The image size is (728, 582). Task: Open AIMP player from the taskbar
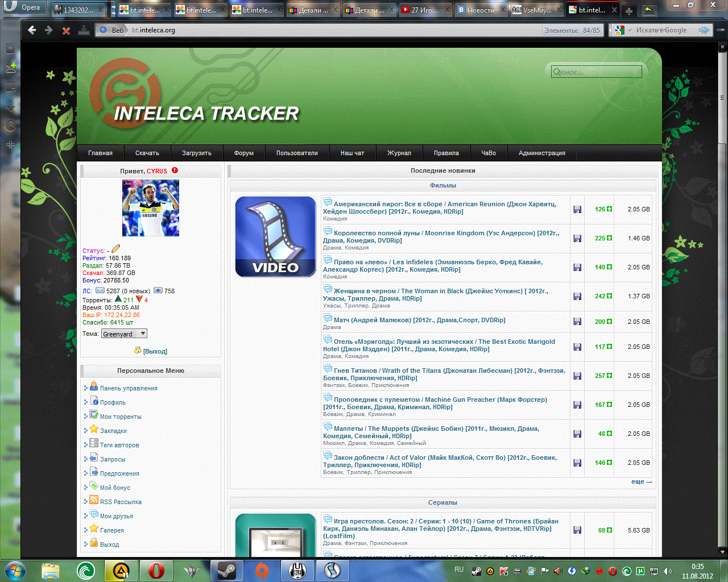point(121,570)
